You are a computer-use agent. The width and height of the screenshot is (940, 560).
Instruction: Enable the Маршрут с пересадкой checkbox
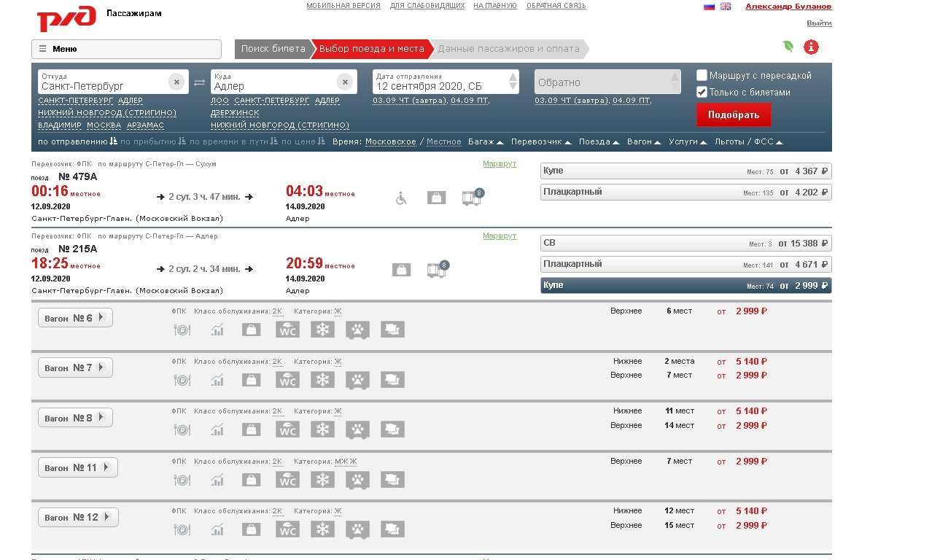click(x=702, y=75)
